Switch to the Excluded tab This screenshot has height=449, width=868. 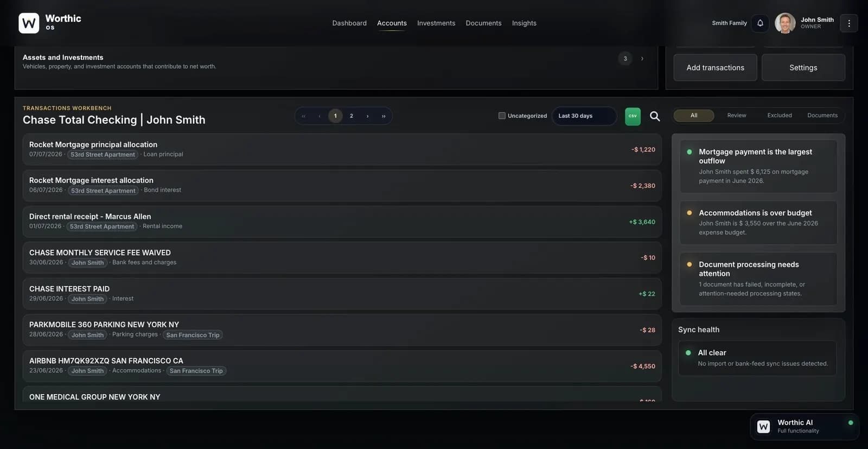(x=780, y=115)
